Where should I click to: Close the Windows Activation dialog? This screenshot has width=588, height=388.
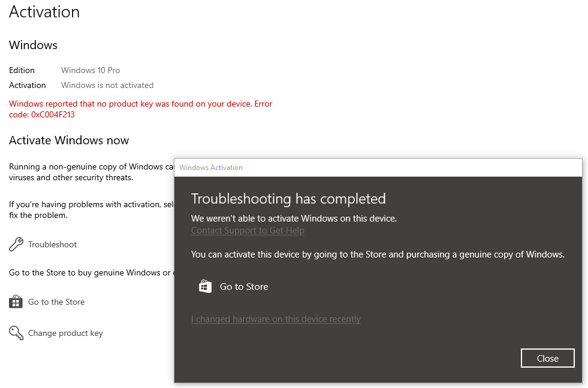pos(547,359)
